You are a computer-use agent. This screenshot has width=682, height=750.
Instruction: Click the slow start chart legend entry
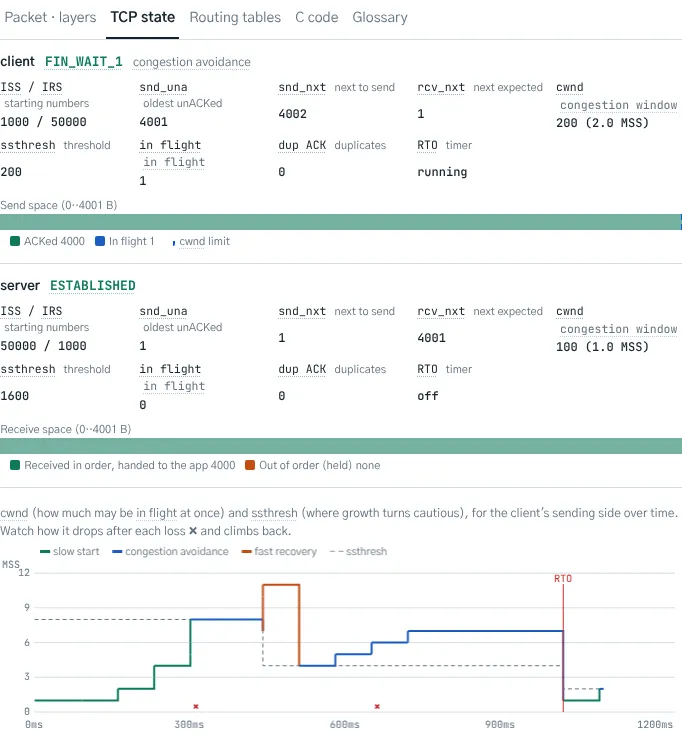click(70, 551)
